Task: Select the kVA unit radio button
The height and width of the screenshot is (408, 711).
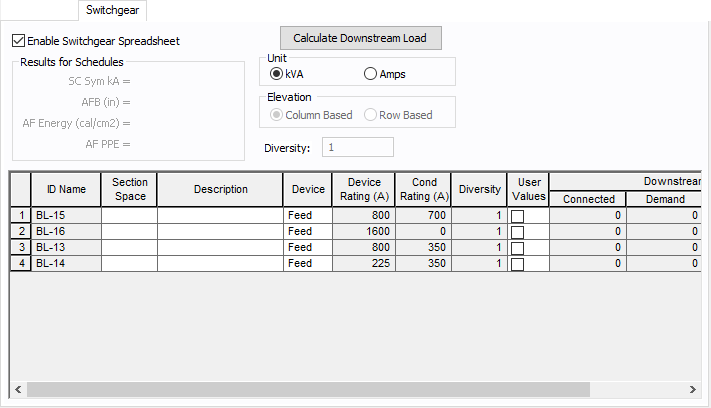Action: [x=277, y=74]
